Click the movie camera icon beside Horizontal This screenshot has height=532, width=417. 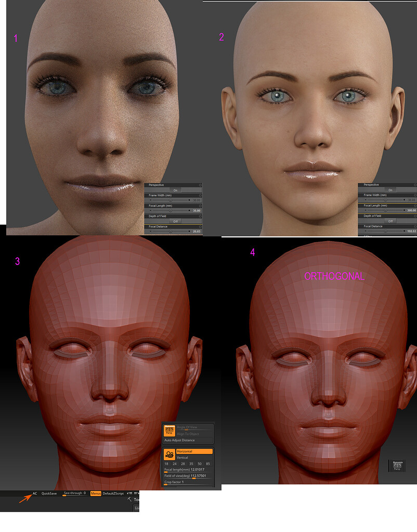pos(170,455)
